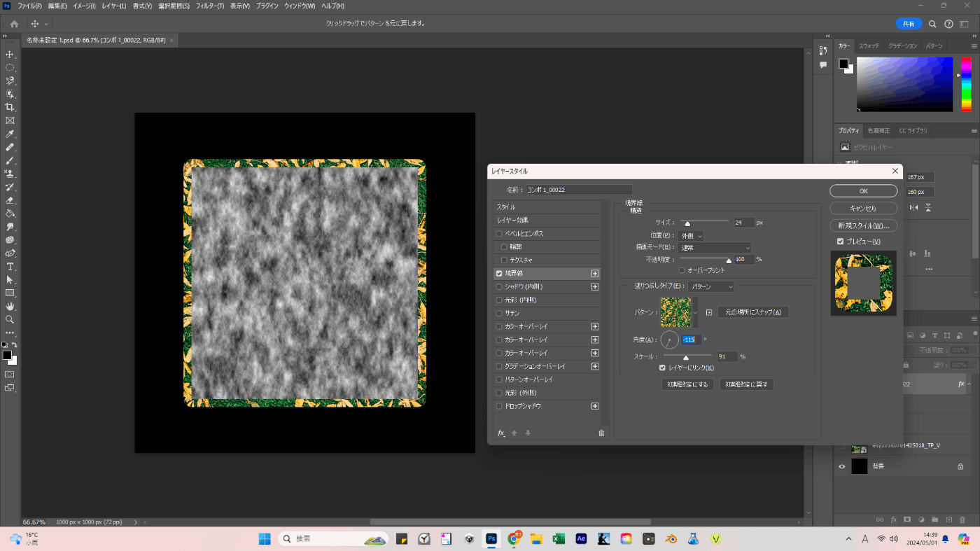Toggle the プレビュー checkbox
The height and width of the screenshot is (551, 980).
(841, 242)
